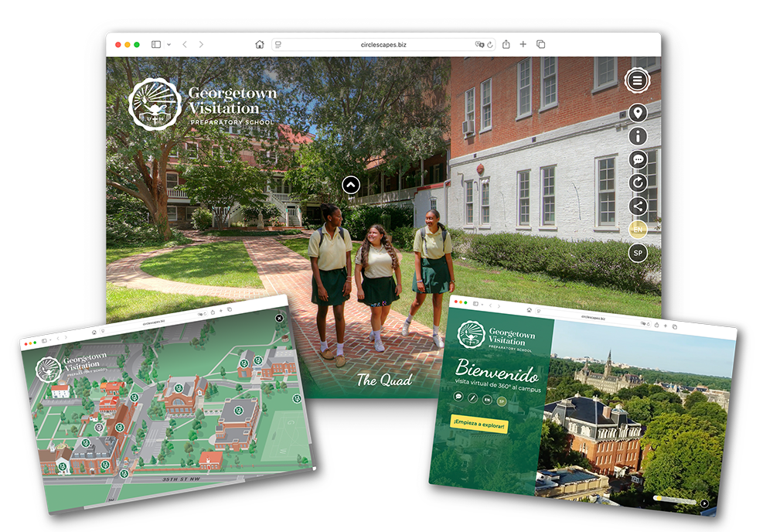Click the chat bubble icon in sidebar
Viewport: 773px width, 532px height.
click(638, 160)
